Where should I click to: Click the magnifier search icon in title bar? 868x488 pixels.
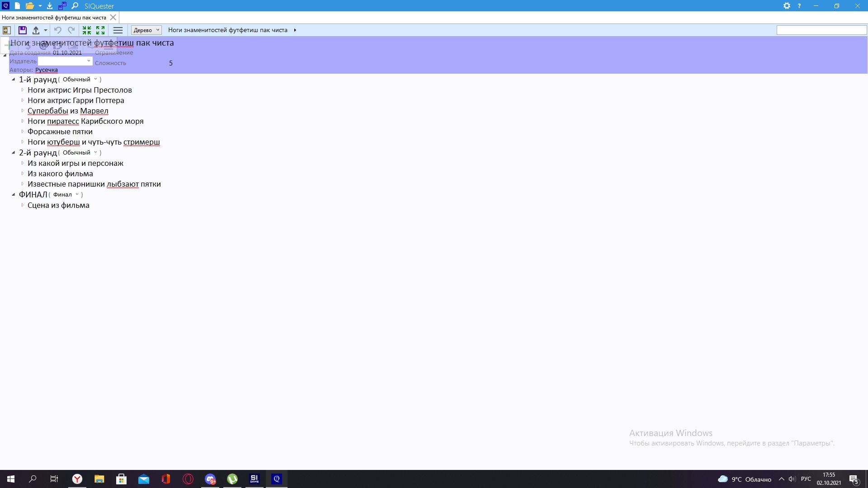point(75,6)
